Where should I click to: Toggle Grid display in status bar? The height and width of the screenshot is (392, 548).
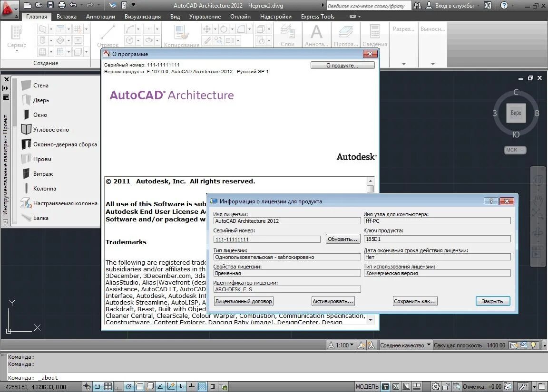point(108,386)
